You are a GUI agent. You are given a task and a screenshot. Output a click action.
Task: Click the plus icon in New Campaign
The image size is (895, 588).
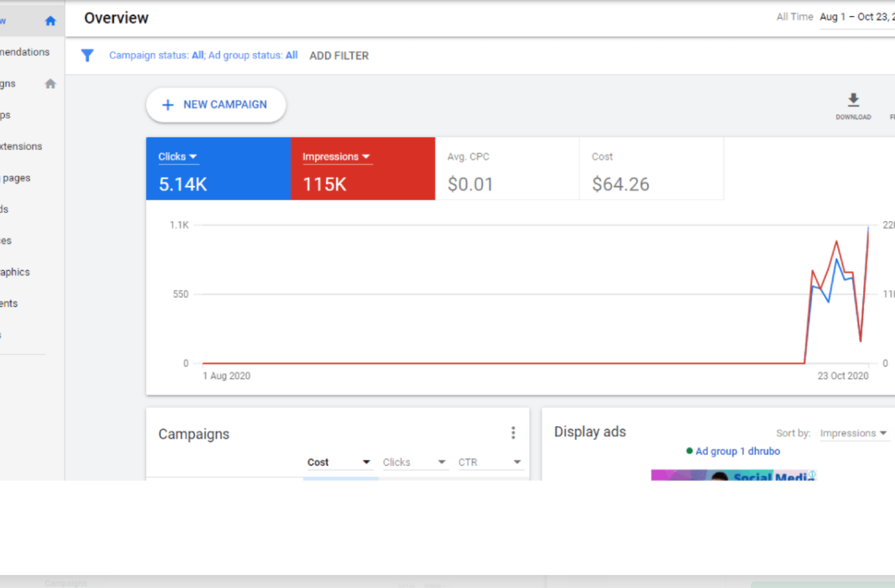point(168,105)
